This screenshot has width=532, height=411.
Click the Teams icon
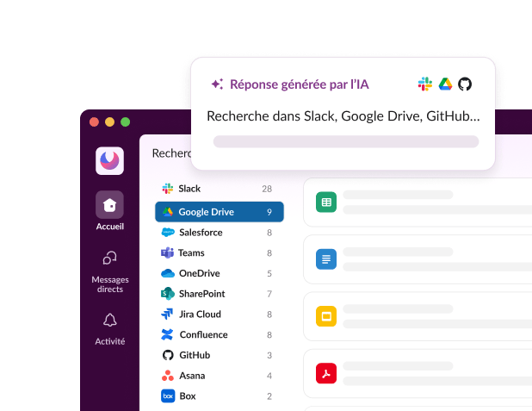[167, 252]
